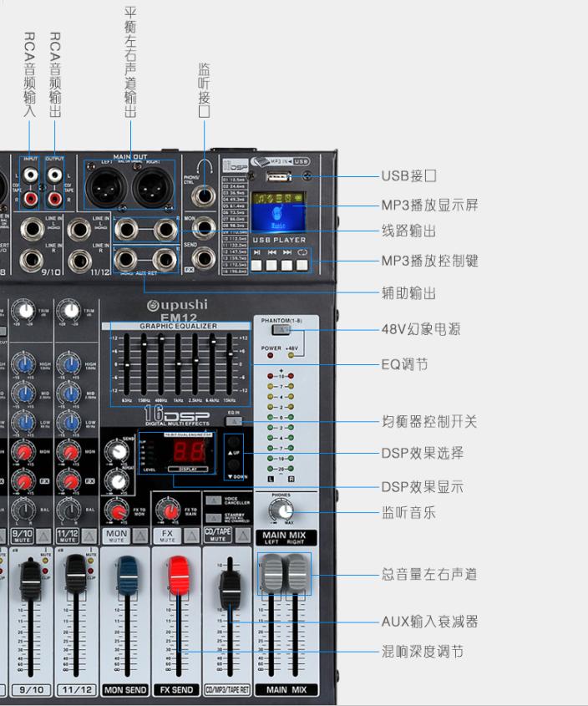Click the red right RCA output jack

[54, 198]
